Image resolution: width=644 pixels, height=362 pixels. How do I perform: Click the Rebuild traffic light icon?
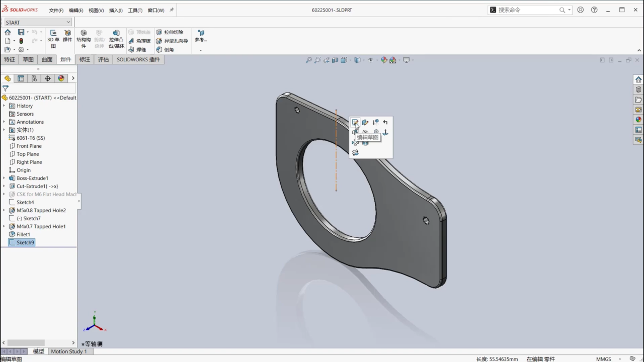point(21,41)
